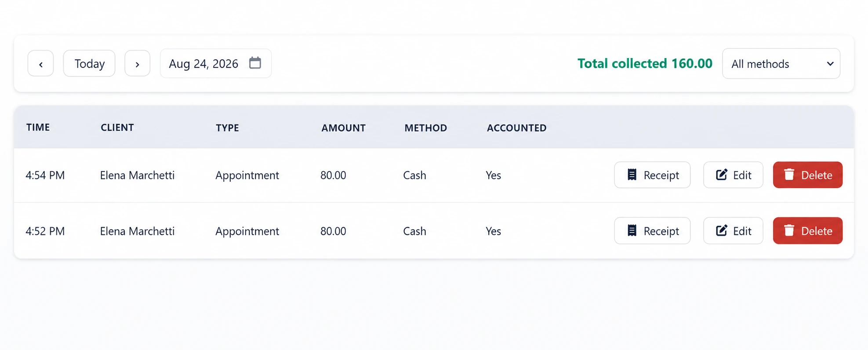Sort by the Amount column header
Viewport: 868px width, 350px height.
(x=343, y=128)
